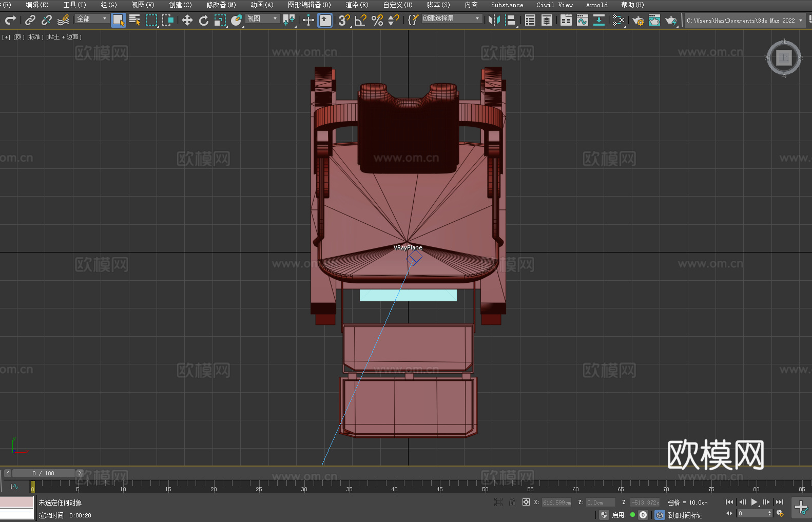Screen dimensions: 812x522
Task: Toggle 3D Snaps button
Action: point(344,20)
